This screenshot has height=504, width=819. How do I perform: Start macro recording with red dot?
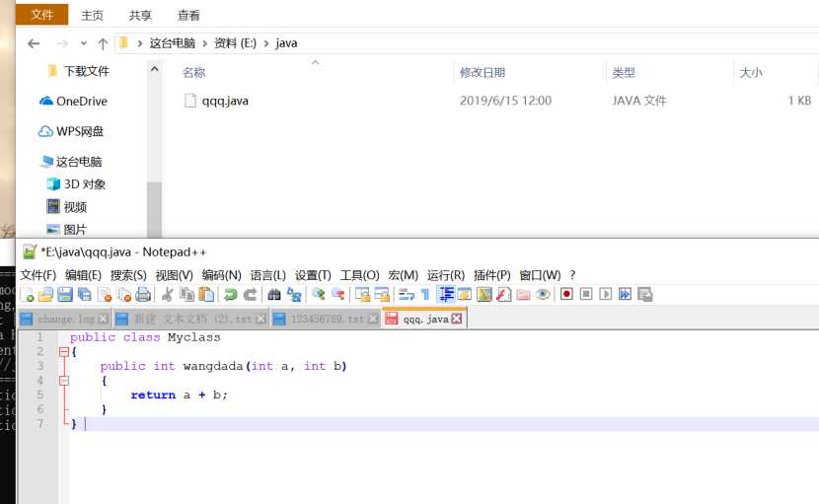[566, 295]
